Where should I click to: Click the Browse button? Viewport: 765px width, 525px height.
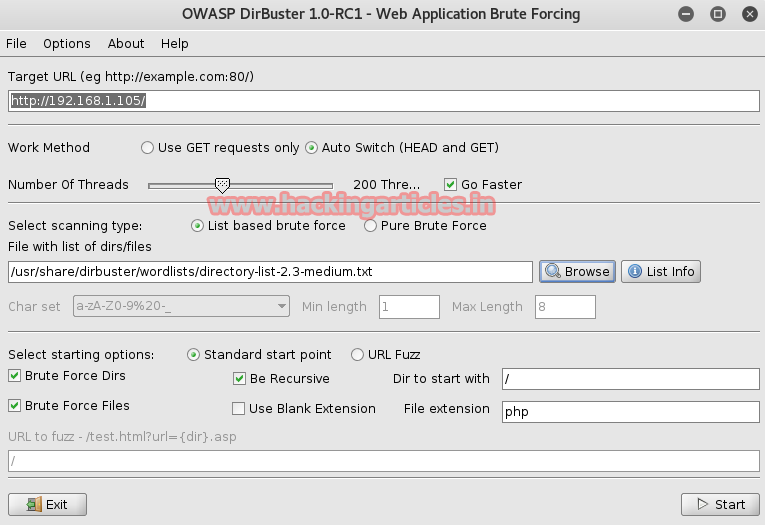point(577,271)
